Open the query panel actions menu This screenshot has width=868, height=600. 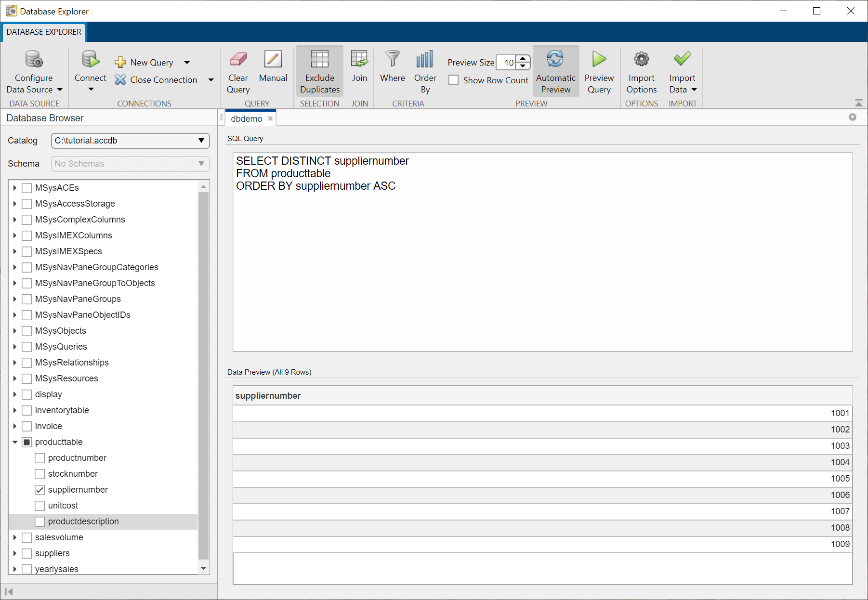click(x=853, y=117)
